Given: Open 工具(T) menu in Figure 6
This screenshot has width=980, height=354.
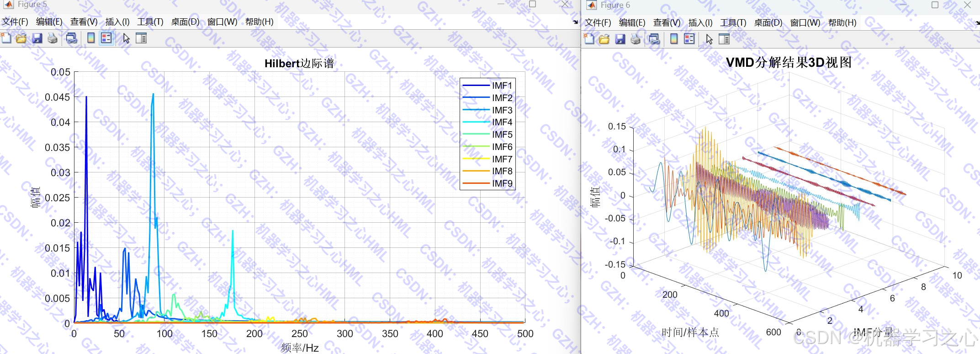Looking at the screenshot, I should pyautogui.click(x=733, y=22).
